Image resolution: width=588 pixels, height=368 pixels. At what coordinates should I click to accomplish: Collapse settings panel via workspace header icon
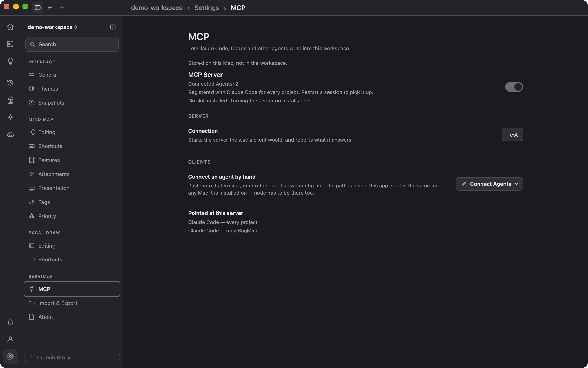(x=113, y=27)
